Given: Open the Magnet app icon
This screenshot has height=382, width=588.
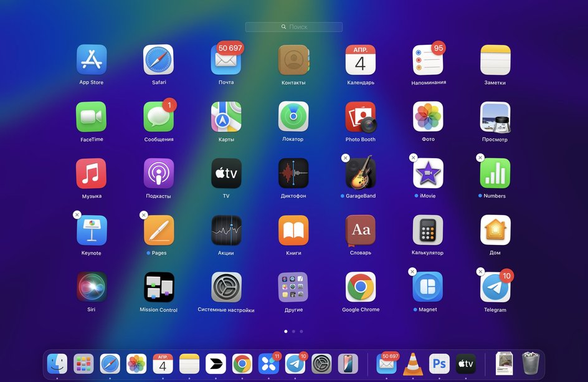Looking at the screenshot, I should point(428,287).
